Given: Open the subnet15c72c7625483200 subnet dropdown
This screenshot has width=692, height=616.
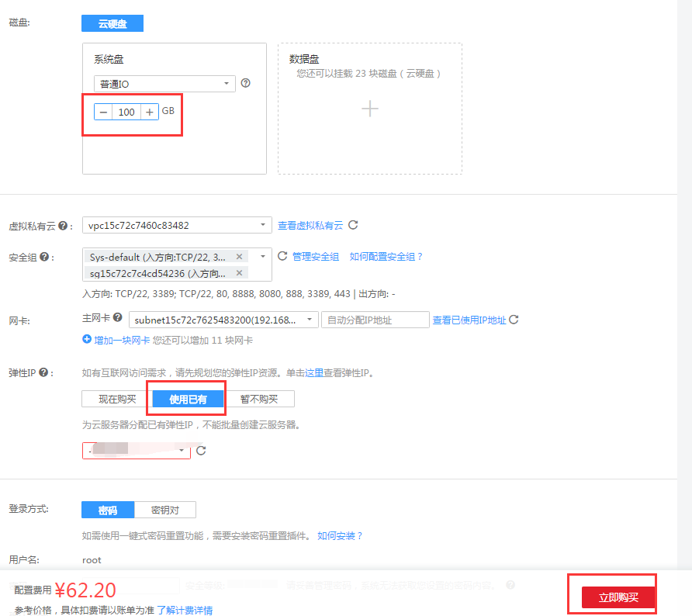Looking at the screenshot, I should [x=223, y=320].
